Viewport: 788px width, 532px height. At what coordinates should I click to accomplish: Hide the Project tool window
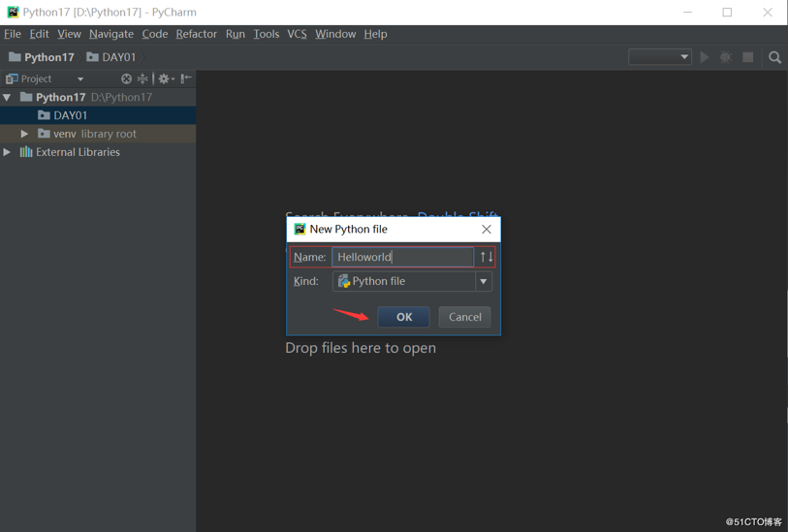pyautogui.click(x=186, y=78)
